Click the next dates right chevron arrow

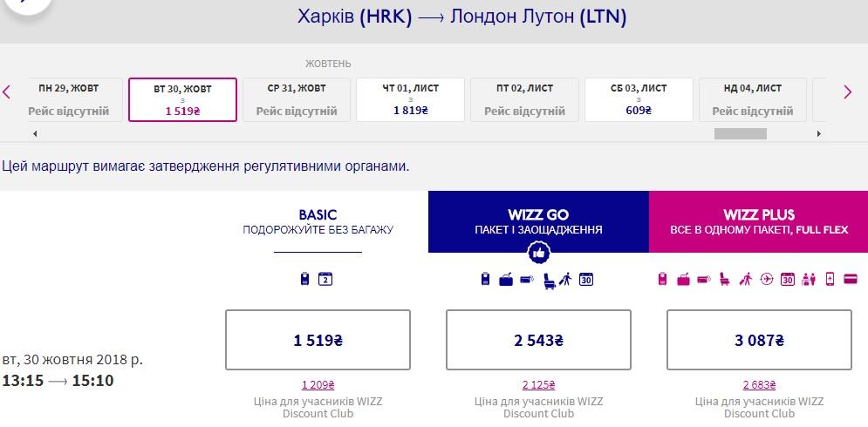tap(847, 92)
